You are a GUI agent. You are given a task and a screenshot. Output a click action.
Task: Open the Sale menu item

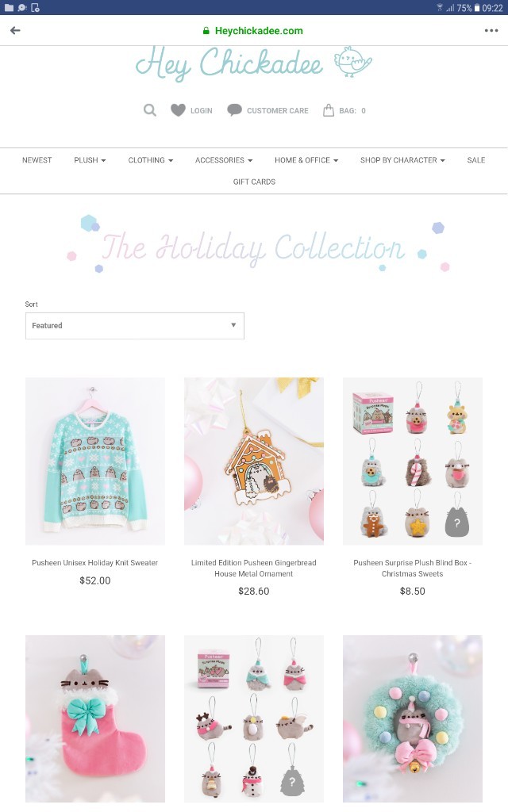[x=476, y=160]
